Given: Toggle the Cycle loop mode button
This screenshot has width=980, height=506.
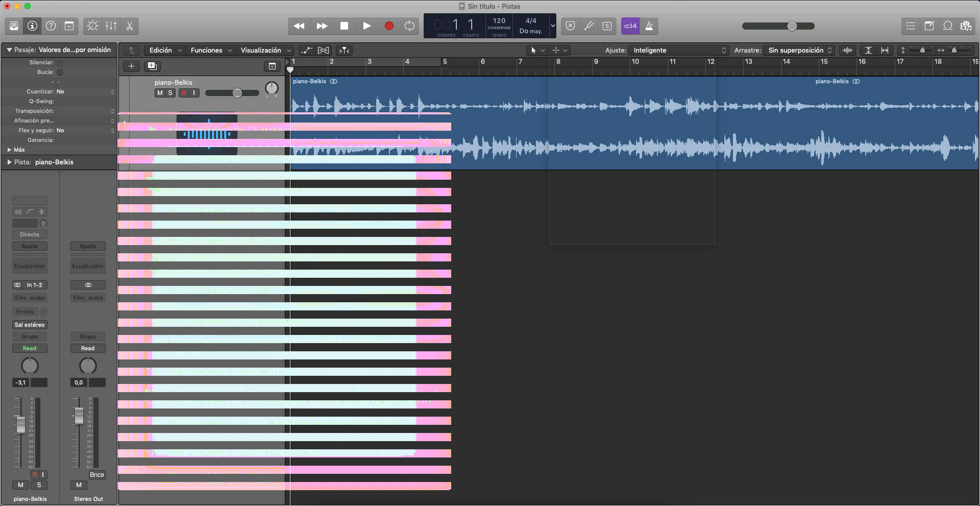Looking at the screenshot, I should tap(409, 26).
